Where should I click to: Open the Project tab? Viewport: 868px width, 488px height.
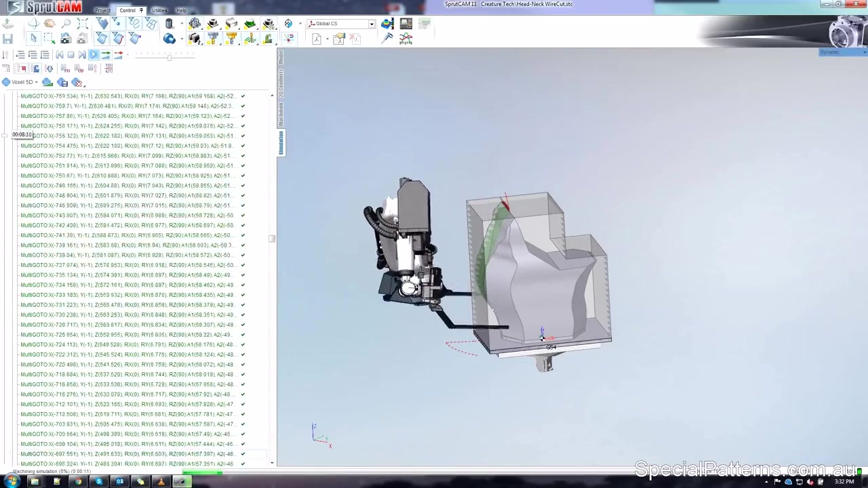coord(102,10)
